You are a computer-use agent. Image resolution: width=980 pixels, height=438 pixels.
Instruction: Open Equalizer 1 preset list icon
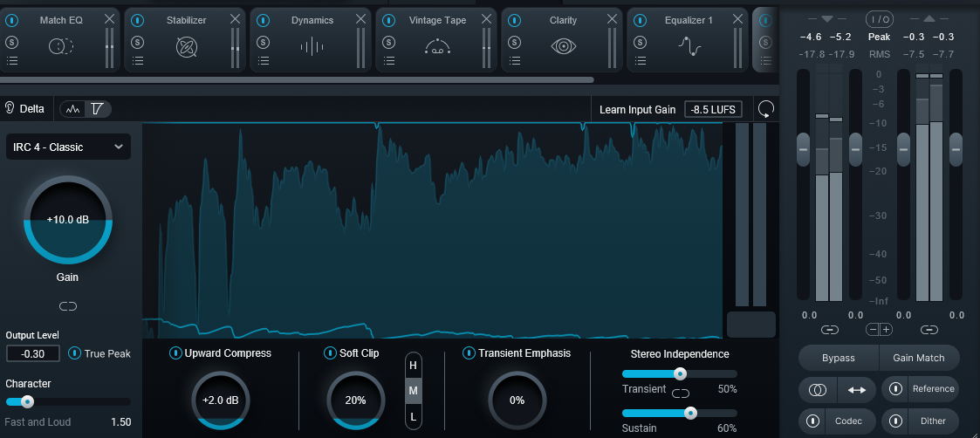pos(640,60)
